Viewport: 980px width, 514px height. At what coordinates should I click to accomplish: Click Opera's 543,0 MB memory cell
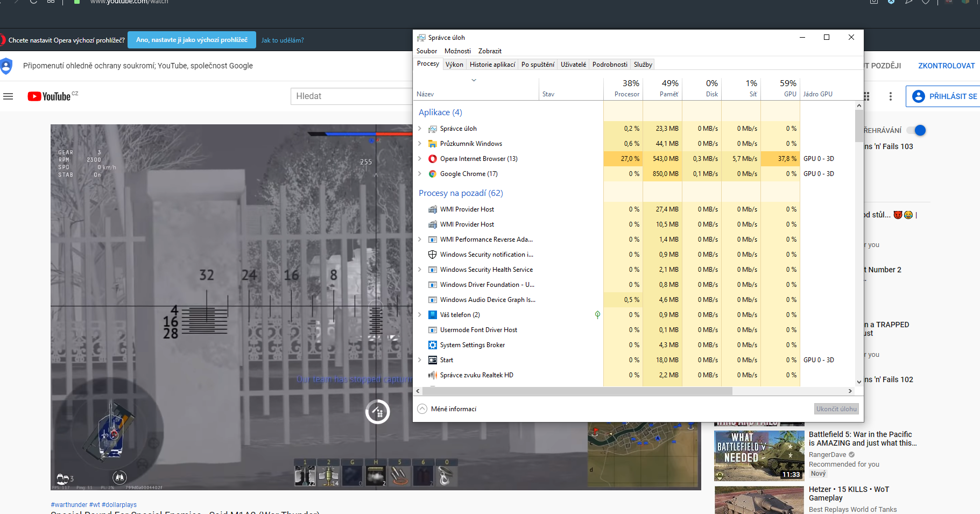[662, 159]
